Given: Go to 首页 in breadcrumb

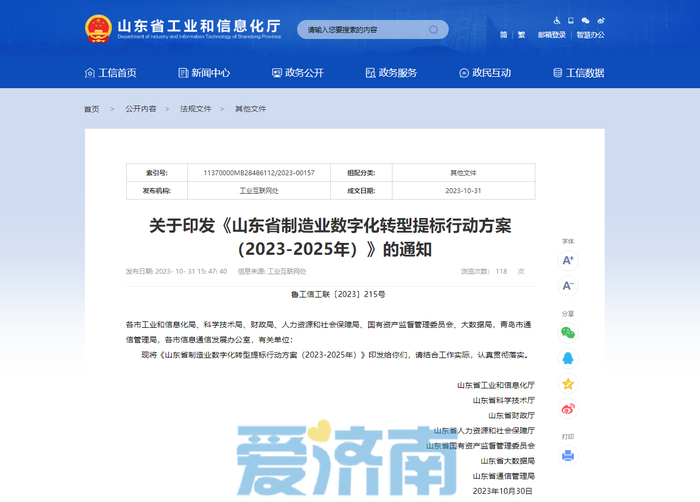Looking at the screenshot, I should [92, 109].
